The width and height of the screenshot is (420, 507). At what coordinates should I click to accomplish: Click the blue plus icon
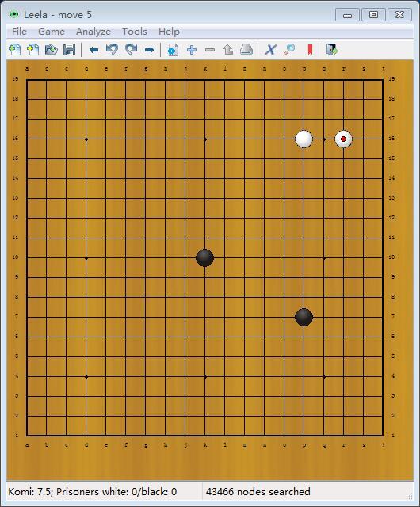click(192, 50)
